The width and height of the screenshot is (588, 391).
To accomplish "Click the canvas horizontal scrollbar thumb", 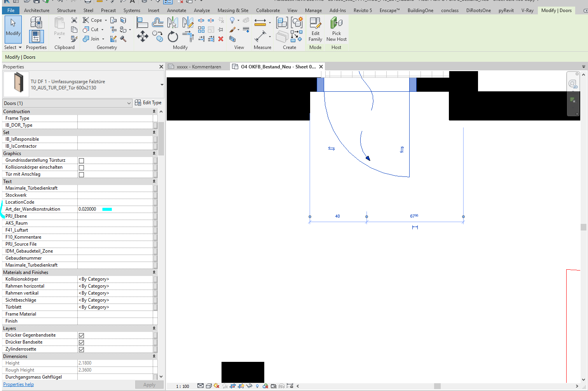I will point(437,386).
